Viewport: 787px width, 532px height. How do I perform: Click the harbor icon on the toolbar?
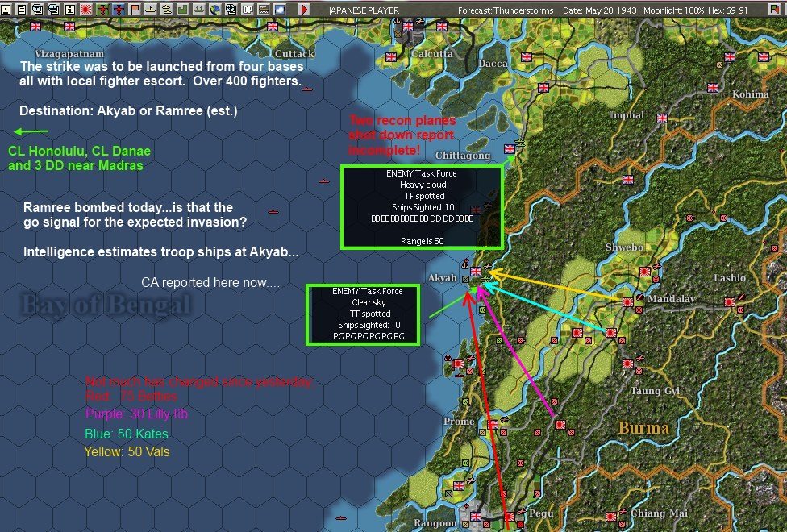tap(199, 8)
